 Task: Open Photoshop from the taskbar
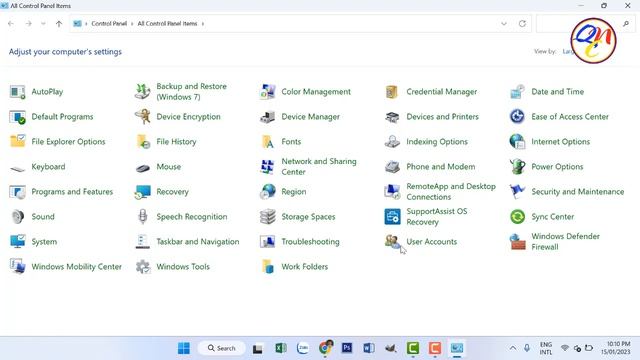point(347,348)
